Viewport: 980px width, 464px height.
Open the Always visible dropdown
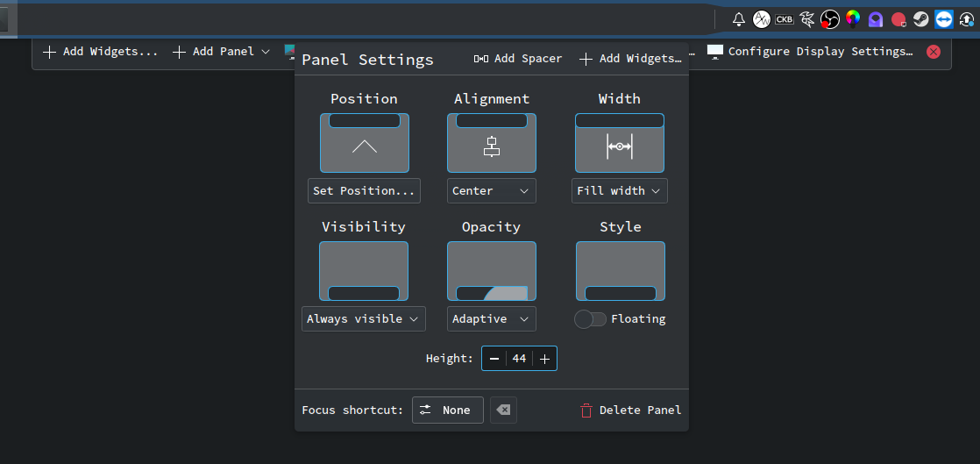click(363, 319)
